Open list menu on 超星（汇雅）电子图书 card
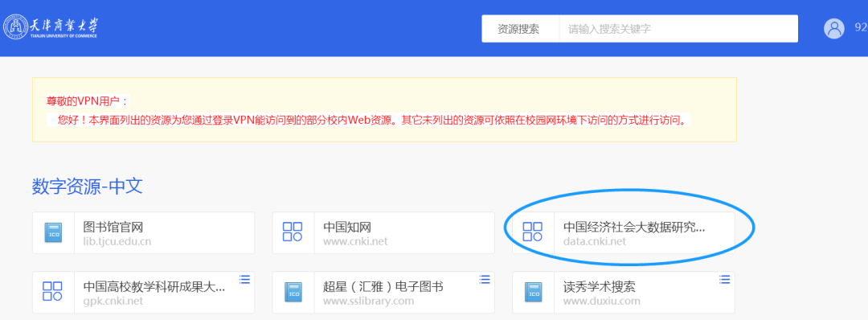 click(485, 280)
